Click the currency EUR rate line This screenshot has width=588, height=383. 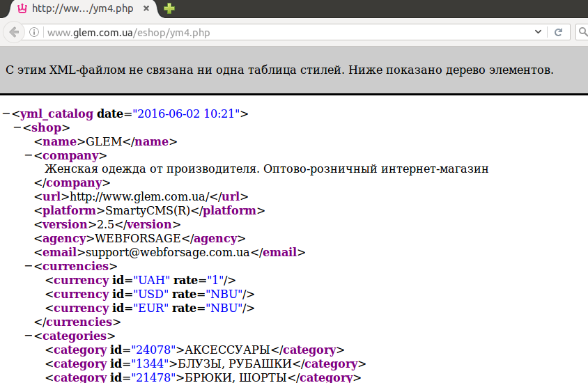(150, 308)
